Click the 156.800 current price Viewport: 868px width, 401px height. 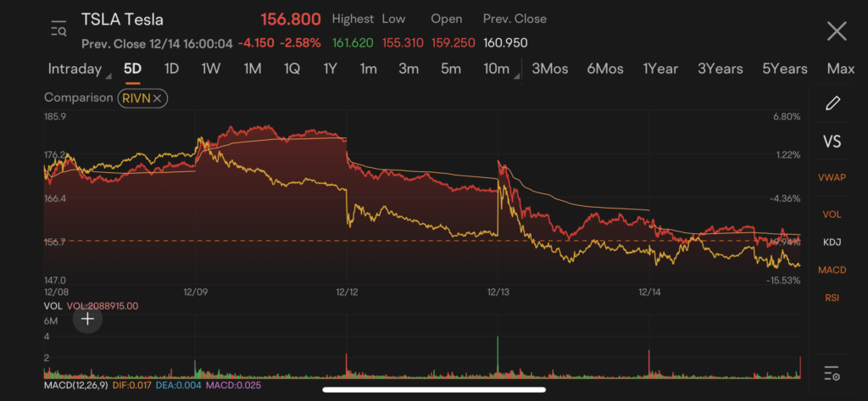pyautogui.click(x=291, y=19)
